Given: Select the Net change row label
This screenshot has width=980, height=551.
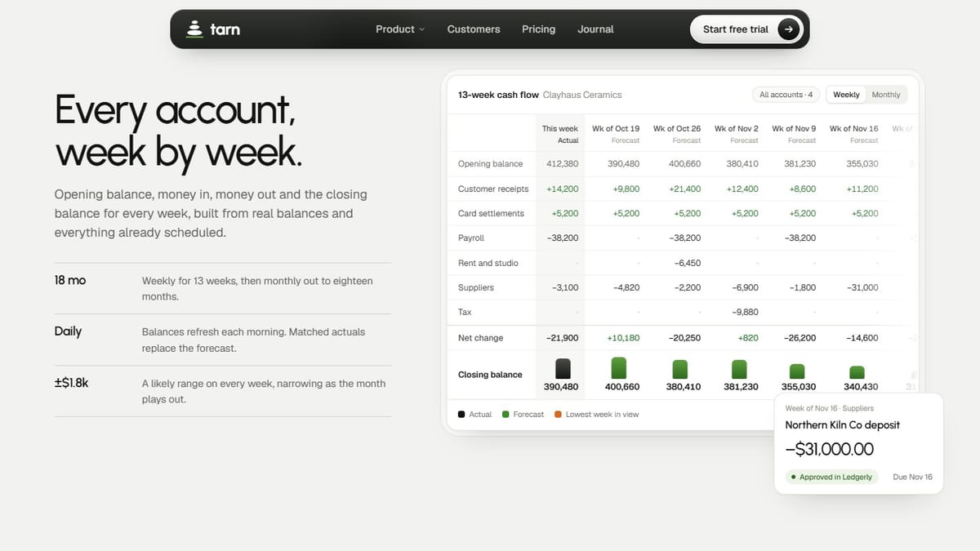Looking at the screenshot, I should pyautogui.click(x=481, y=338).
